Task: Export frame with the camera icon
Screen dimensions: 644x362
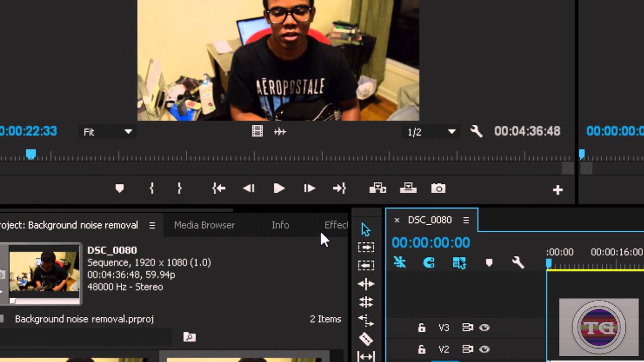Action: (438, 189)
